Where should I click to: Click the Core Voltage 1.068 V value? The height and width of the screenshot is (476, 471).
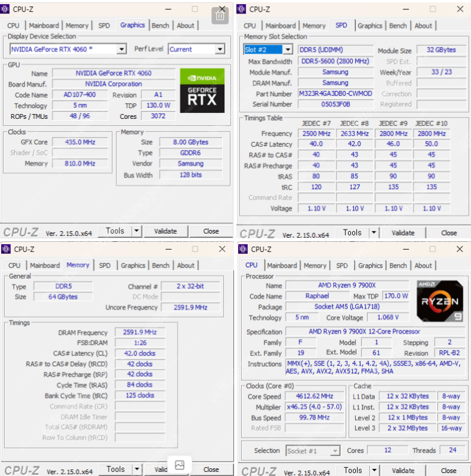[388, 317]
